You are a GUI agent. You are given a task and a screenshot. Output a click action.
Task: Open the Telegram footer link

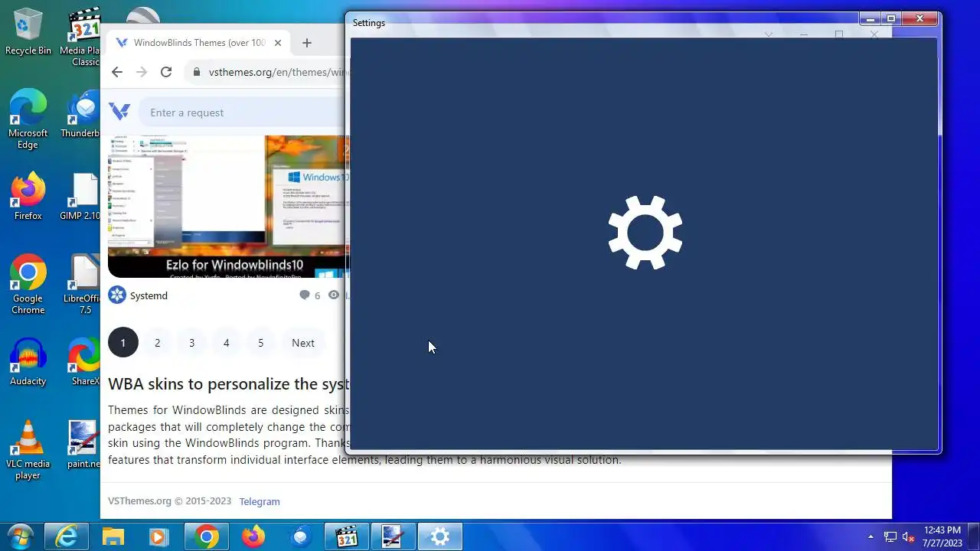(260, 501)
